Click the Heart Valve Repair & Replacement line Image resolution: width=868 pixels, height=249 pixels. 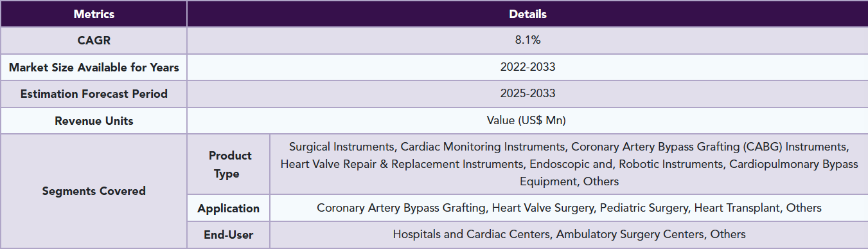[x=569, y=164]
